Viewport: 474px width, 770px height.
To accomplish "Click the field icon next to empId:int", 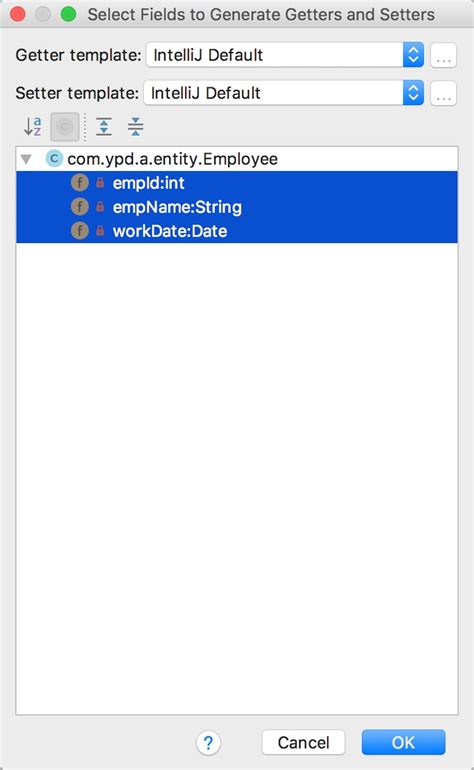I will 80,183.
